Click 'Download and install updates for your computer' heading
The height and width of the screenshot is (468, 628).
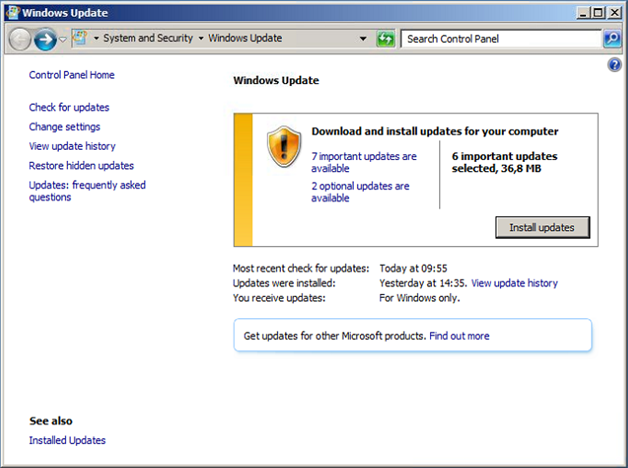[x=435, y=131]
